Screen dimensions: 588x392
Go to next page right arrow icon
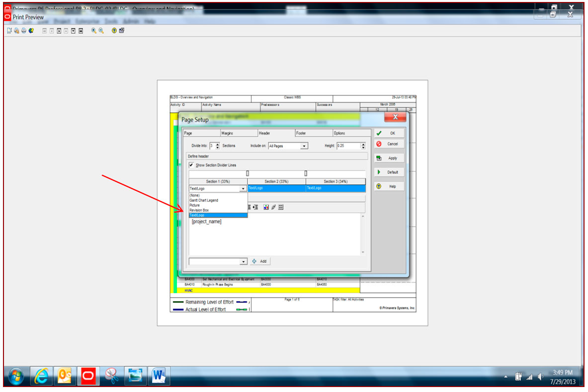pyautogui.click(x=59, y=31)
